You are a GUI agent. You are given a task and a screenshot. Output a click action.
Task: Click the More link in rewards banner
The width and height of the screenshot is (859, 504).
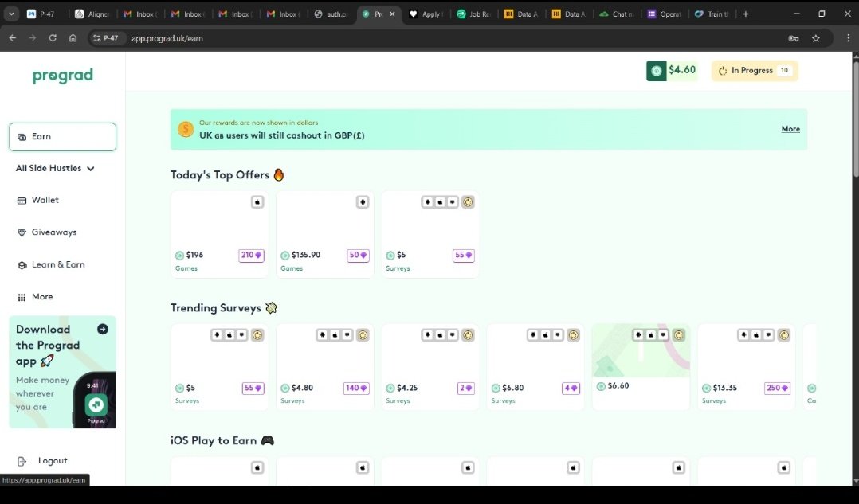(x=790, y=129)
